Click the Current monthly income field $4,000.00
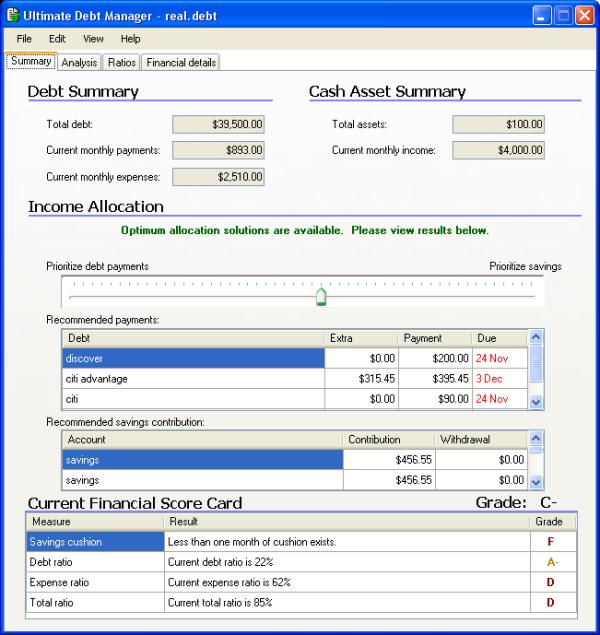 (x=498, y=150)
